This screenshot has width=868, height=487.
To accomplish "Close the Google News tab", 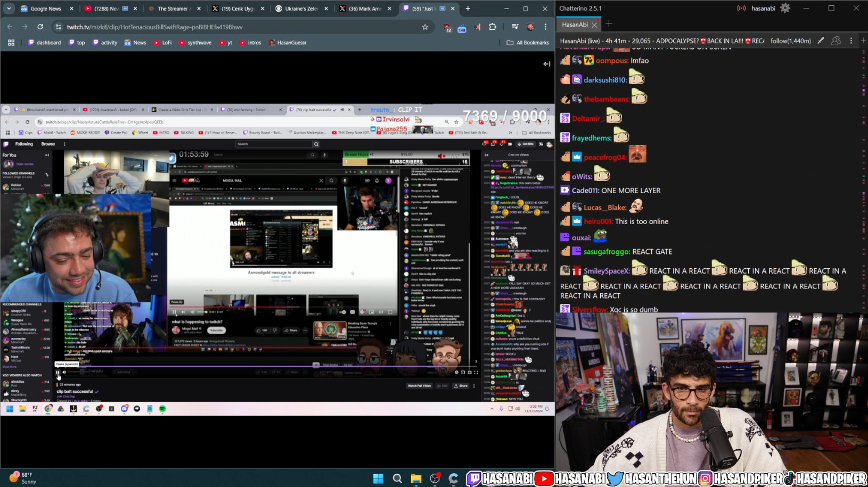I will tap(72, 9).
